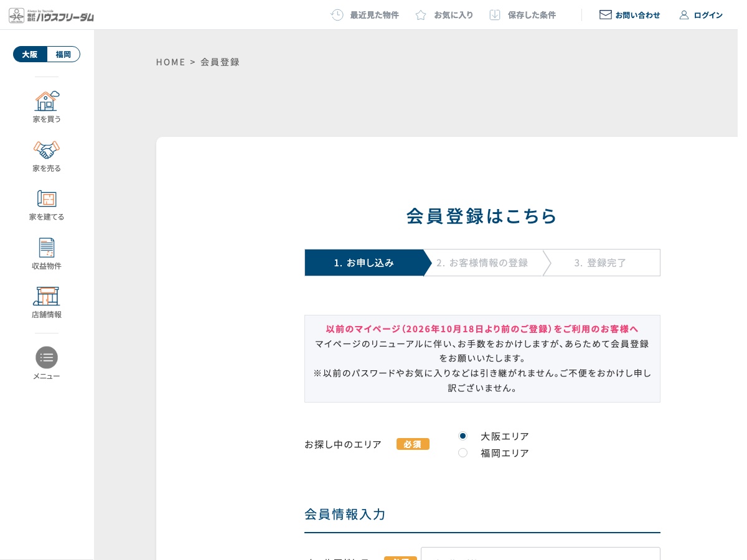Click the 必須 badge beside お探し中のエリア

tap(413, 444)
